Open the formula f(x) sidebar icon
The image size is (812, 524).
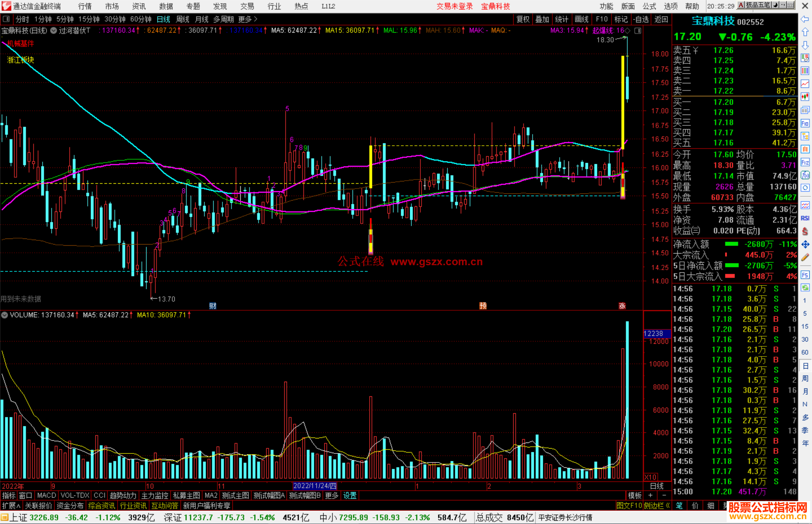point(805,175)
